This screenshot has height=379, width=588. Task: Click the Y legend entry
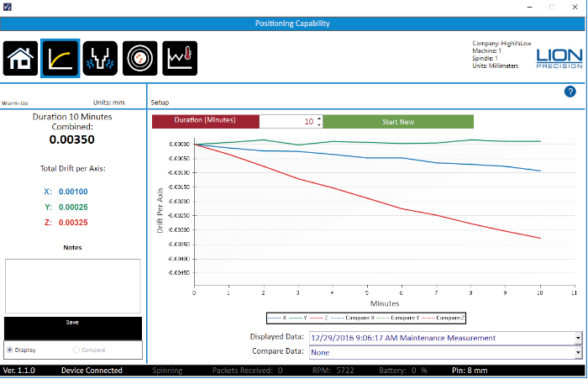pos(298,318)
